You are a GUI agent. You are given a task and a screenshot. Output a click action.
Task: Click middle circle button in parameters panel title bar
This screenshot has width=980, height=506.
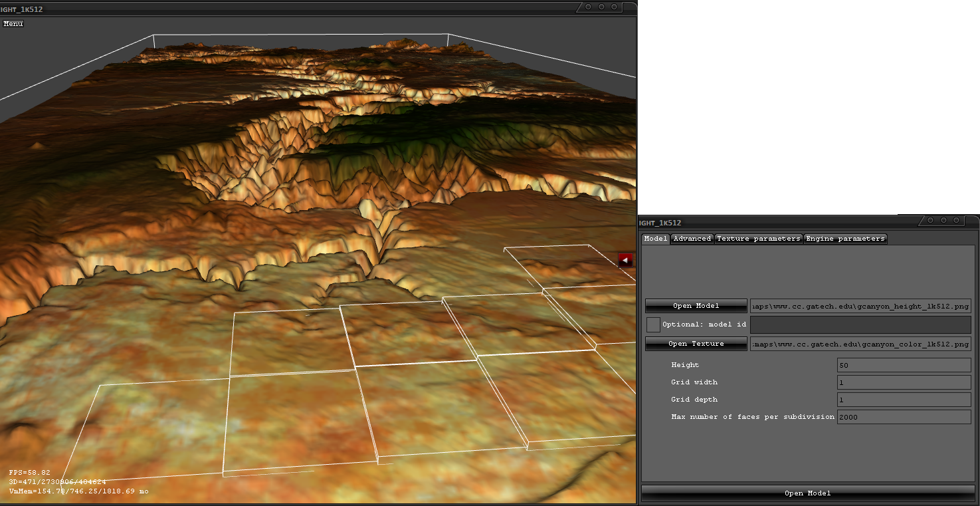pos(943,220)
